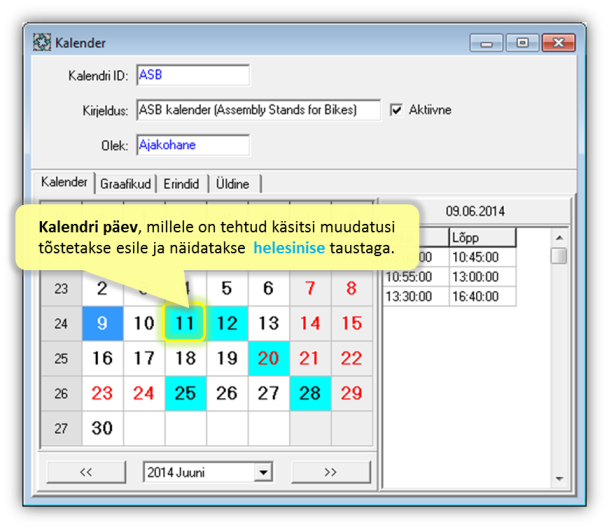The image size is (609, 529).
Task: Click the 16:40:00 end time cell
Action: pos(483,297)
